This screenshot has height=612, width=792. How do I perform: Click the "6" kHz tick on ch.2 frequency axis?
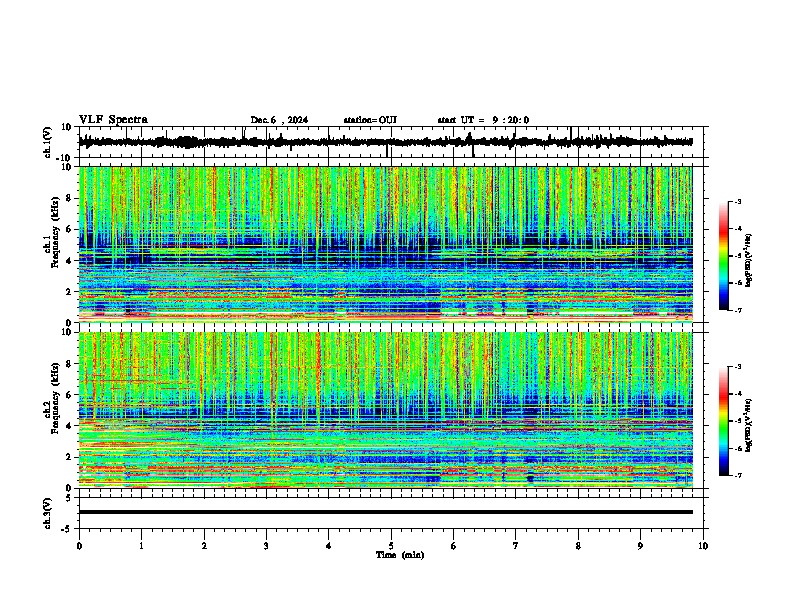click(x=69, y=395)
